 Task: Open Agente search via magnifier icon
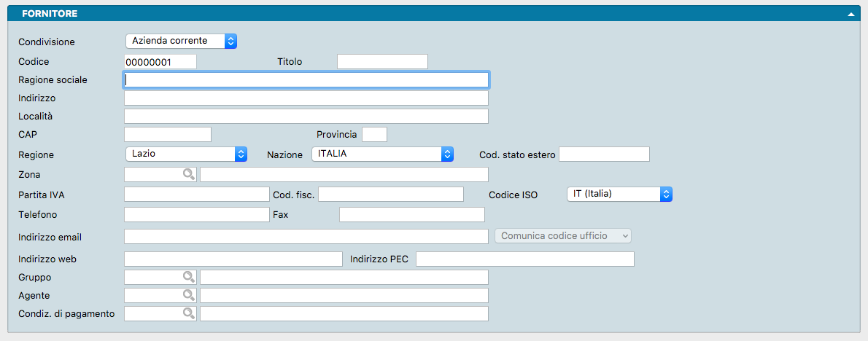189,295
